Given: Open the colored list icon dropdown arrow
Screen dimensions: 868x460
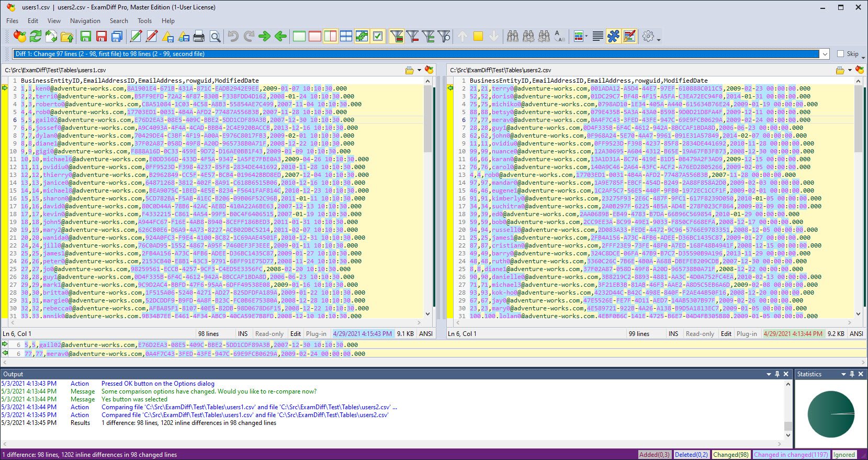Looking at the screenshot, I should [587, 37].
